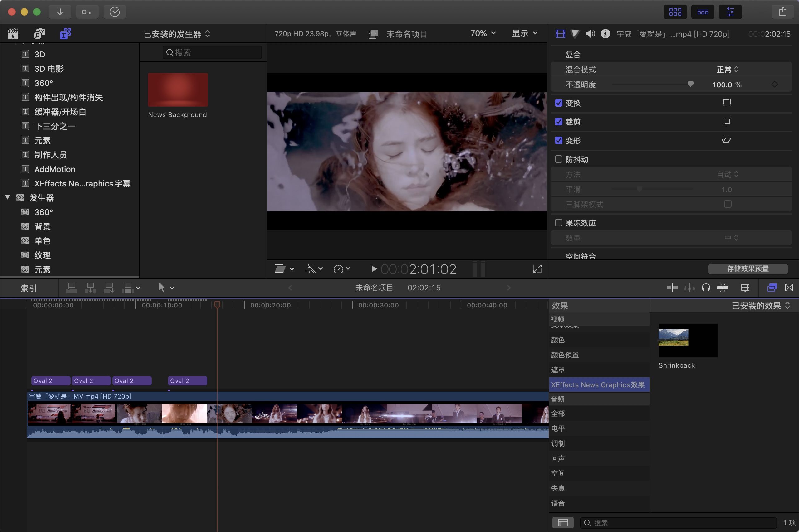The image size is (799, 532).
Task: Solo selected clip headphones icon
Action: click(x=706, y=288)
